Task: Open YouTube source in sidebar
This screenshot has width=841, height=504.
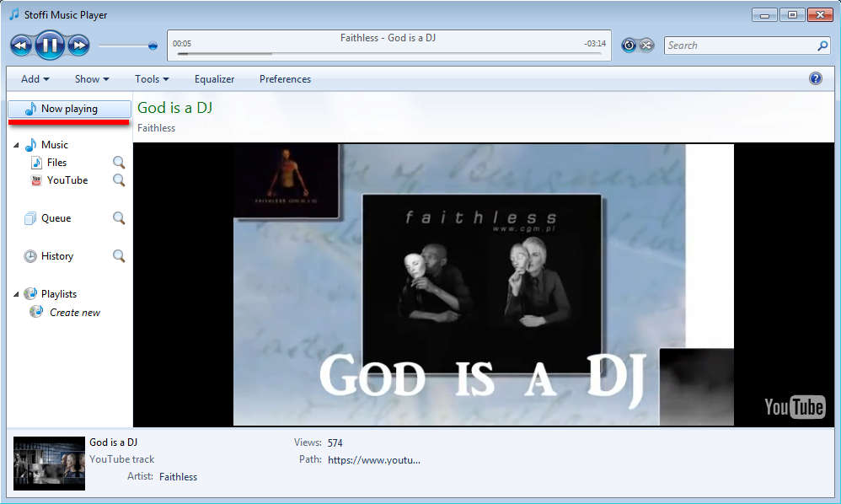Action: click(67, 180)
